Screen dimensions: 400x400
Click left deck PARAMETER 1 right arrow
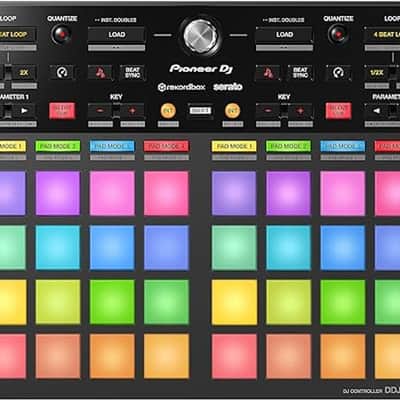point(24,111)
